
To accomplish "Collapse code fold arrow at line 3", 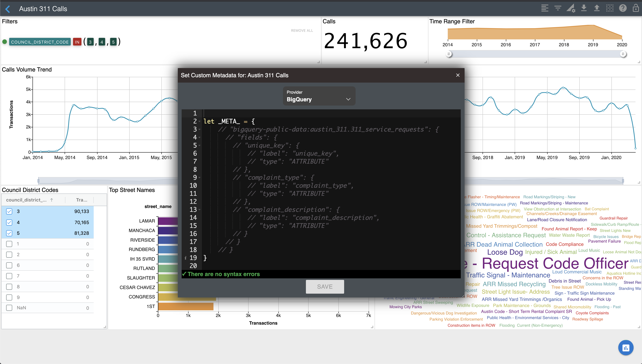I will click(199, 129).
